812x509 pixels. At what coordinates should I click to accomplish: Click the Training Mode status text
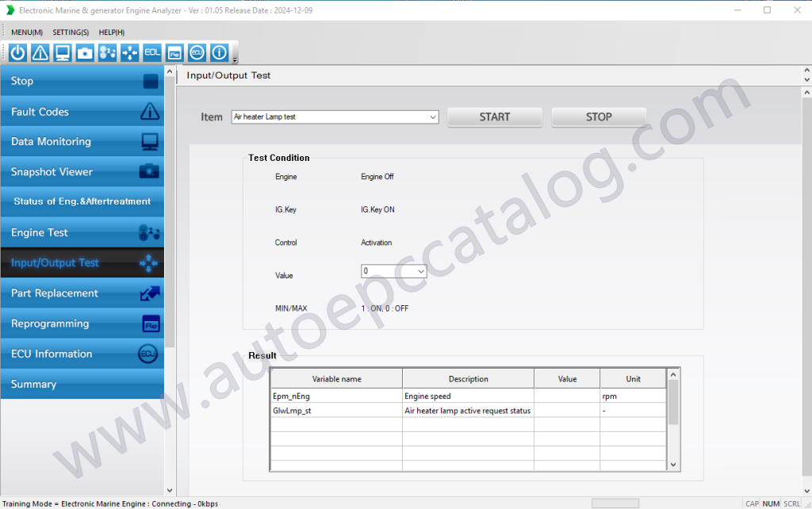coord(110,503)
